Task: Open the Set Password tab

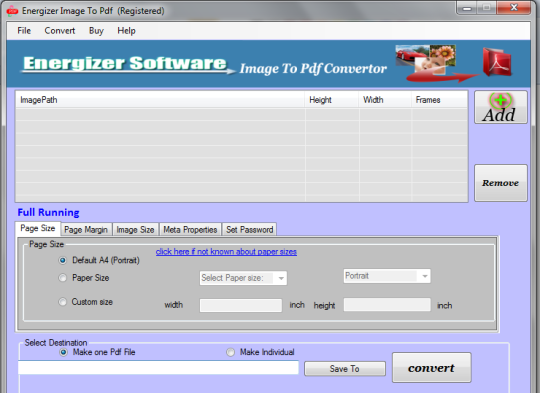Action: pos(249,230)
